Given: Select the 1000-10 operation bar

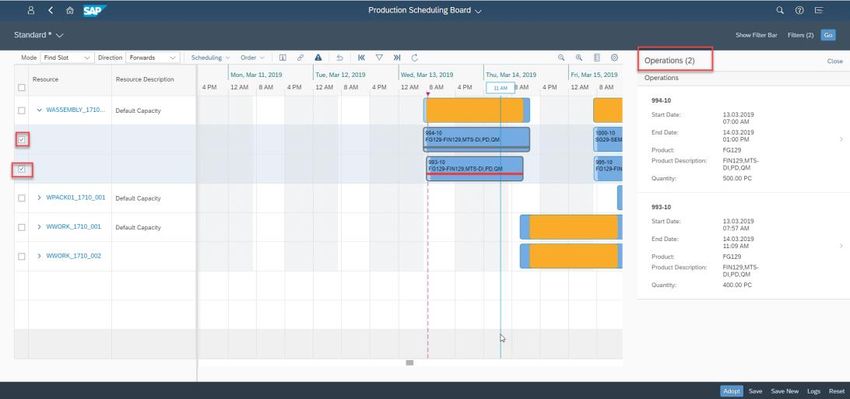Looking at the screenshot, I should 608,139.
